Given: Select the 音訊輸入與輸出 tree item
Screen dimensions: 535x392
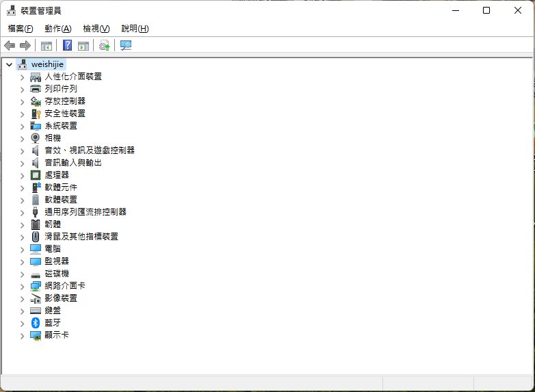Looking at the screenshot, I should tap(73, 163).
